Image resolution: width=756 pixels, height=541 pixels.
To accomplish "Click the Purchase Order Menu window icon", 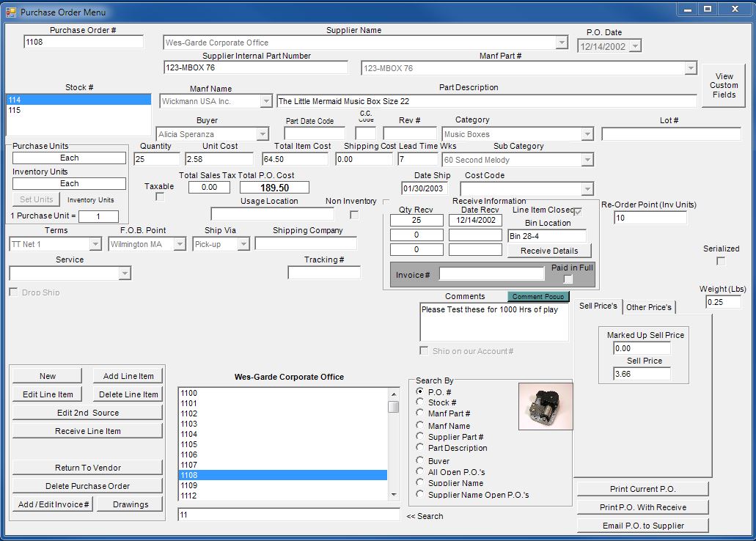I will click(10, 12).
